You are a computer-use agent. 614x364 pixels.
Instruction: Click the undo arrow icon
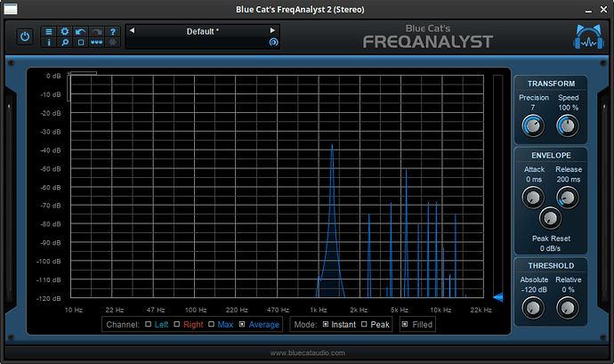point(81,31)
